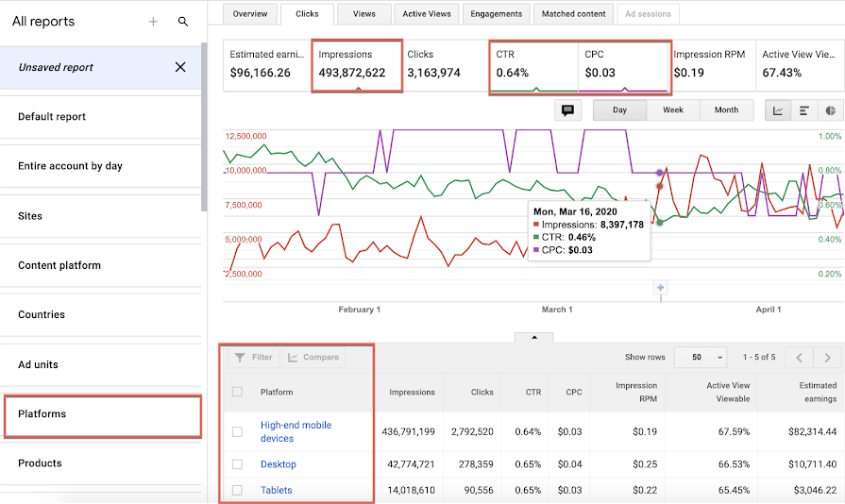Go to previous page of rows
Screen dimensions: 845x504
point(800,358)
